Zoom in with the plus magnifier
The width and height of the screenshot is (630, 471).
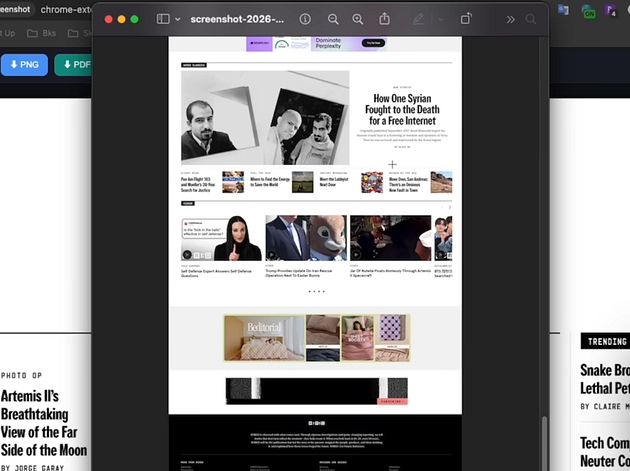358,19
